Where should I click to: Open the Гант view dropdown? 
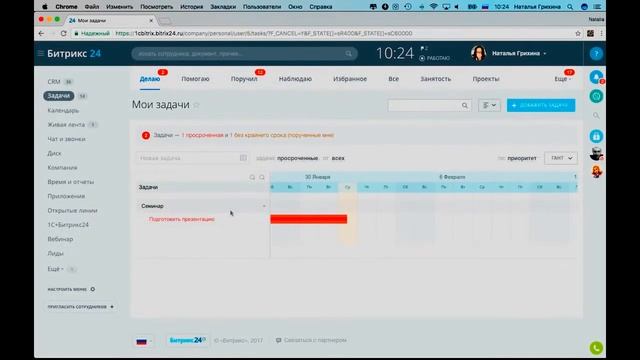561,158
